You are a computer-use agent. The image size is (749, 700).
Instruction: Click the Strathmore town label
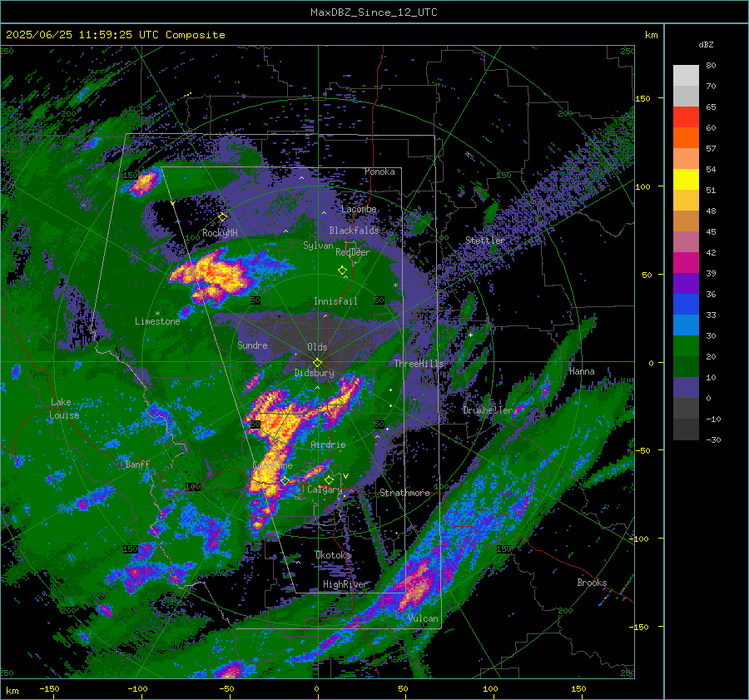pyautogui.click(x=404, y=493)
